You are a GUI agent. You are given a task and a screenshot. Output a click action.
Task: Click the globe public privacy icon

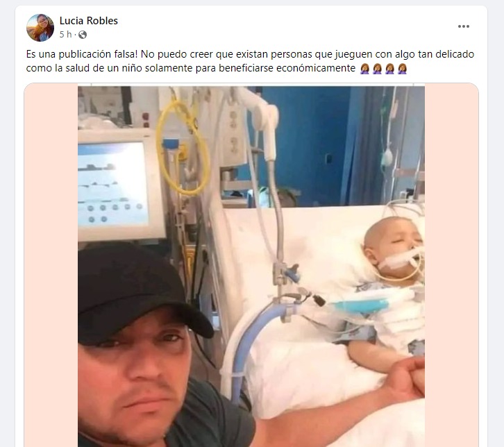click(83, 35)
